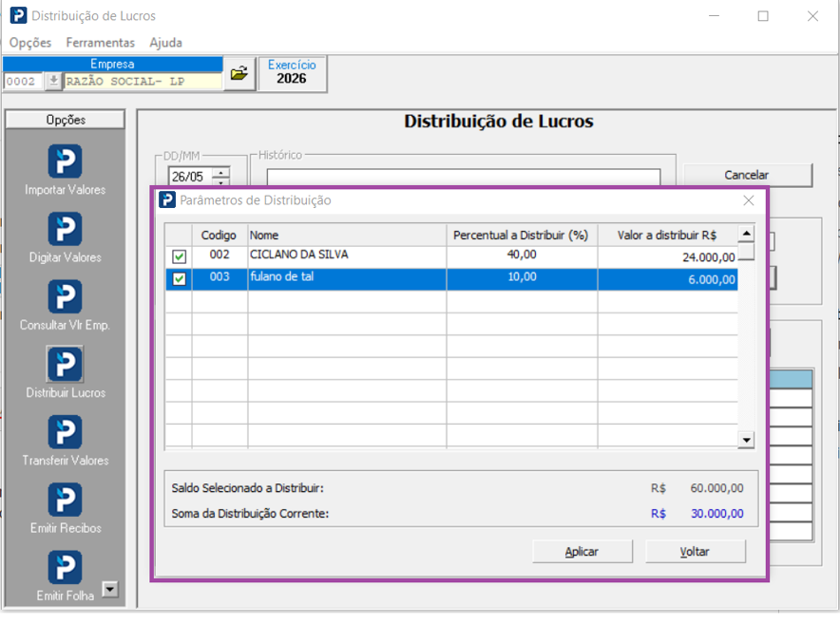The image size is (840, 624).
Task: Click the Aplicar button
Action: pos(582,551)
